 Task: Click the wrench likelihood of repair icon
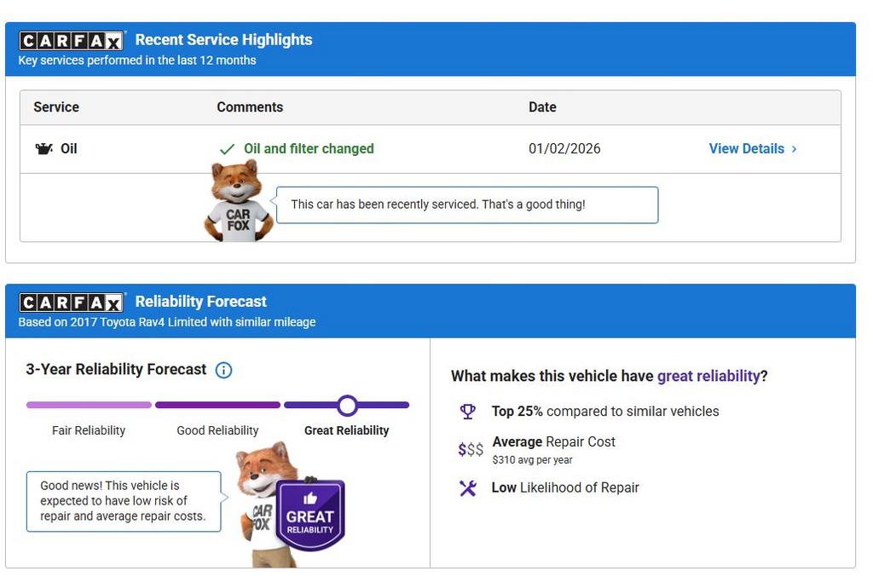click(468, 488)
